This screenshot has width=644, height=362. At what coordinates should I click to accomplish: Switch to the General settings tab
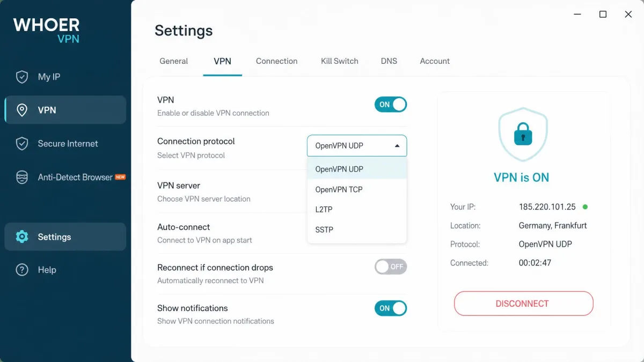coord(174,61)
